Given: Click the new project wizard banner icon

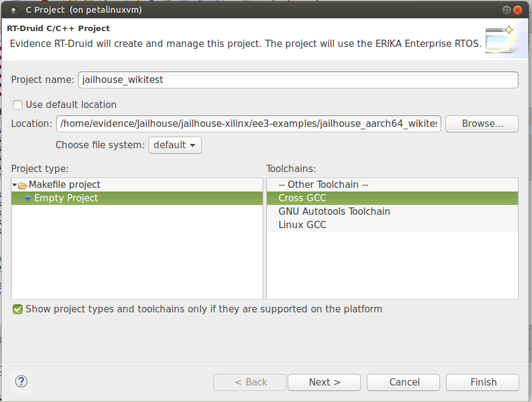Looking at the screenshot, I should [500, 40].
